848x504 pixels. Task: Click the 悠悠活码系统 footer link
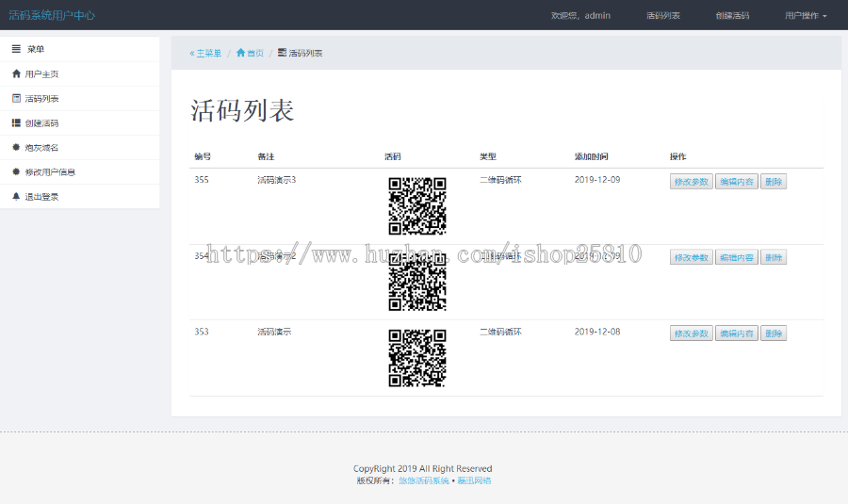pos(424,480)
